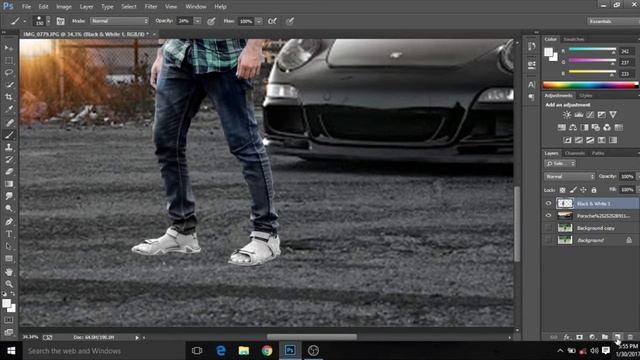
Task: Open the Image menu
Action: point(64,7)
